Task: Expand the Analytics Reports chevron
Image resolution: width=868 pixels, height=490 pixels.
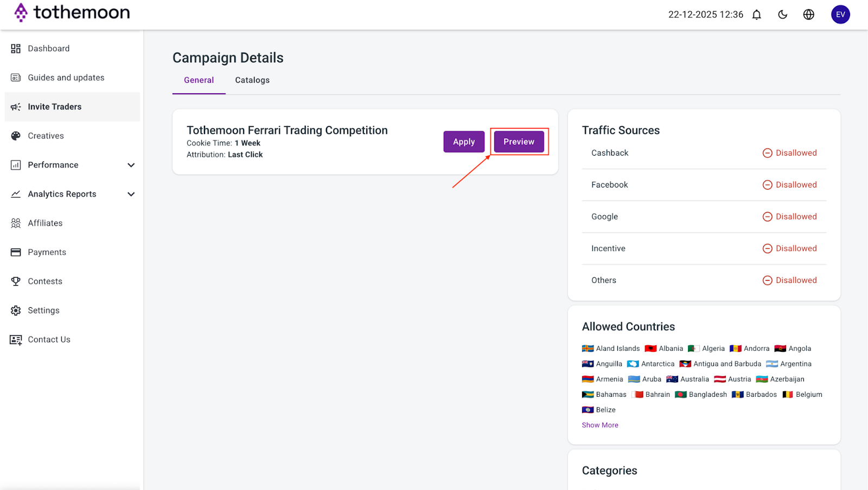Action: point(131,194)
